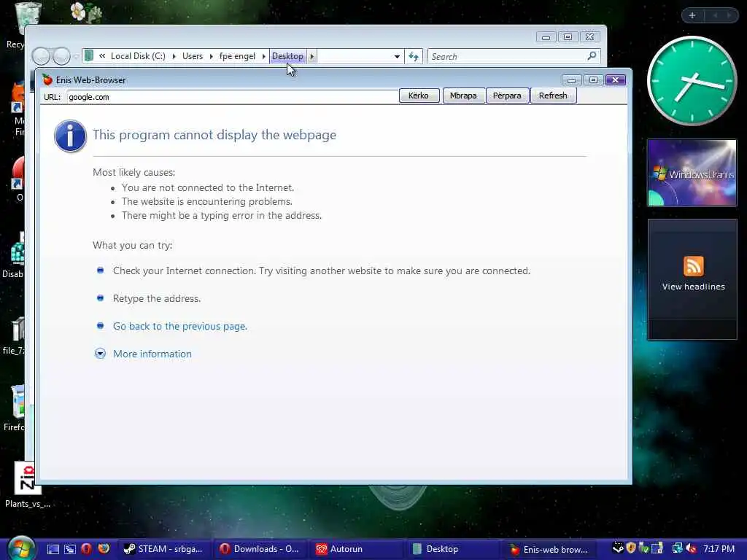Open the Windows Start orb
This screenshot has width=747, height=560.
[20, 548]
